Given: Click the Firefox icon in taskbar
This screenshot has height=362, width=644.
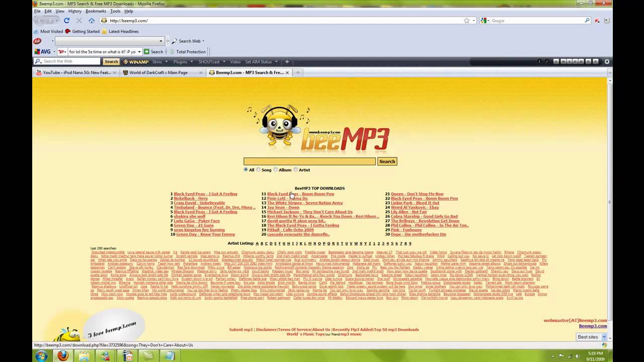Looking at the screenshot, I should coord(63,355).
